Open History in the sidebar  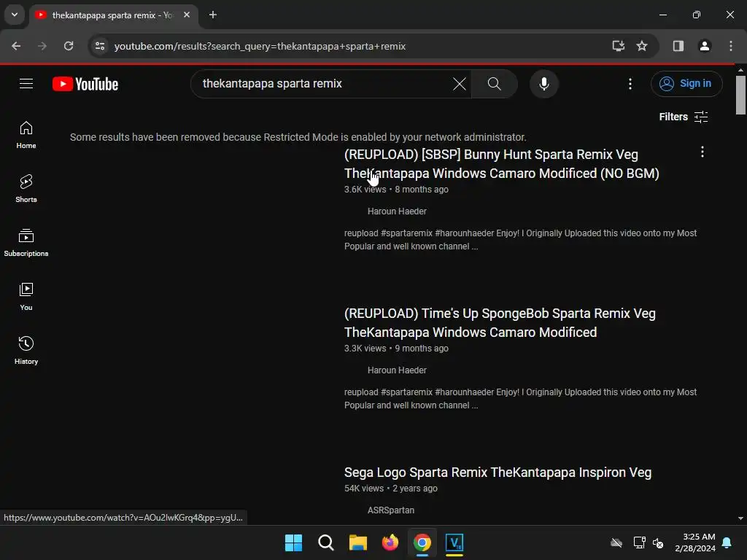click(26, 351)
